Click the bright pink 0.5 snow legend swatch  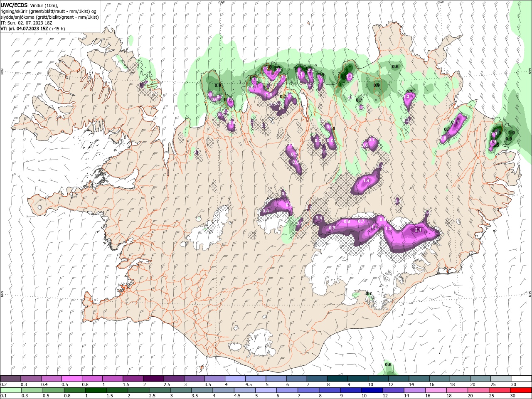[72, 379]
